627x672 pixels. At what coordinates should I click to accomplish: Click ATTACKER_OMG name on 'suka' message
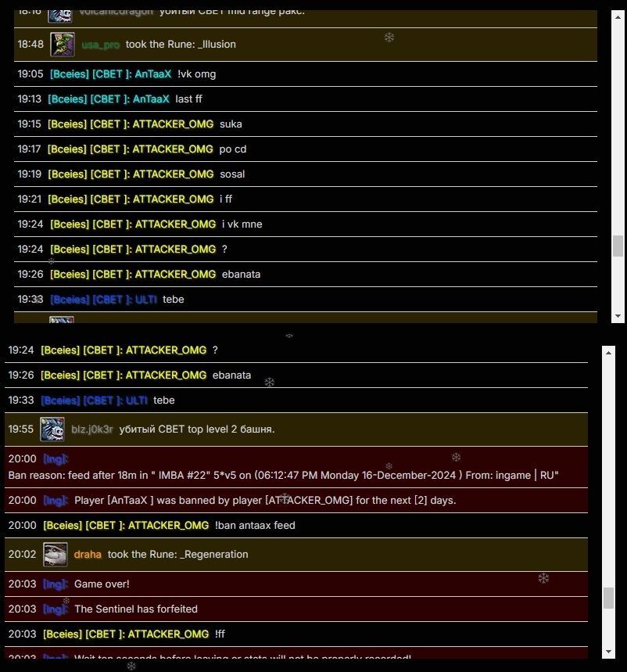coord(173,124)
